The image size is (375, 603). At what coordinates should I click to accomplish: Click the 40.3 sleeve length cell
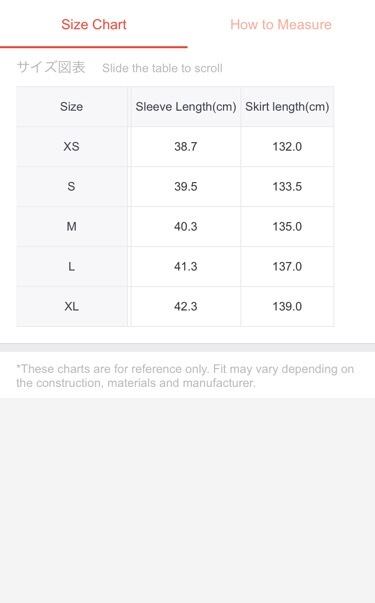point(186,227)
